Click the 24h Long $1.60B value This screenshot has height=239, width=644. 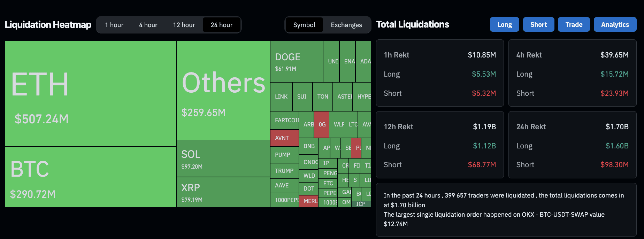click(x=617, y=146)
